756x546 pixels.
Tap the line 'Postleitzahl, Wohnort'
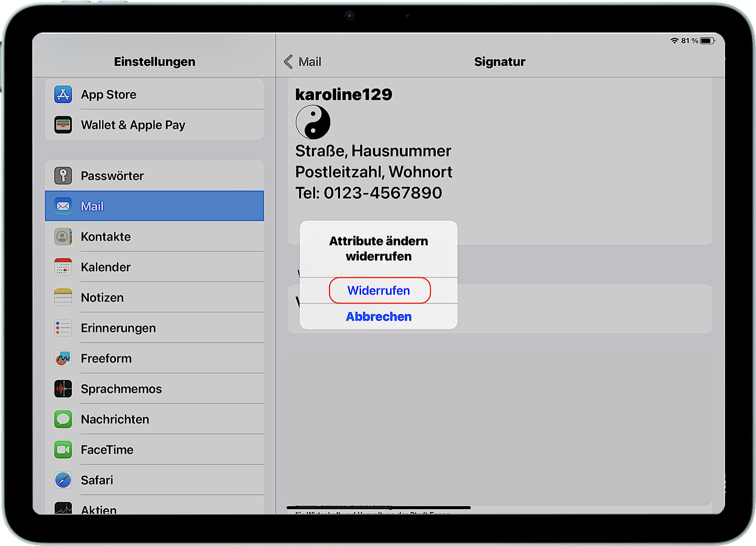[x=374, y=172]
